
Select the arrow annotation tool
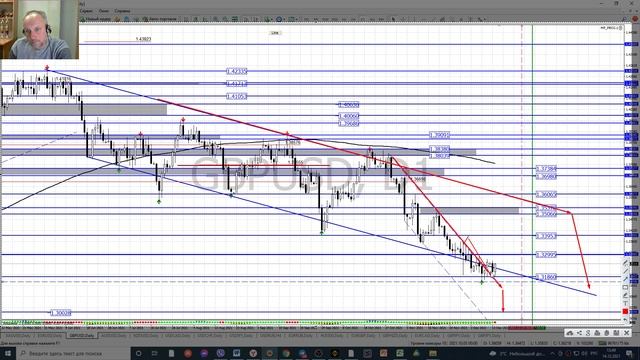[625, 279]
